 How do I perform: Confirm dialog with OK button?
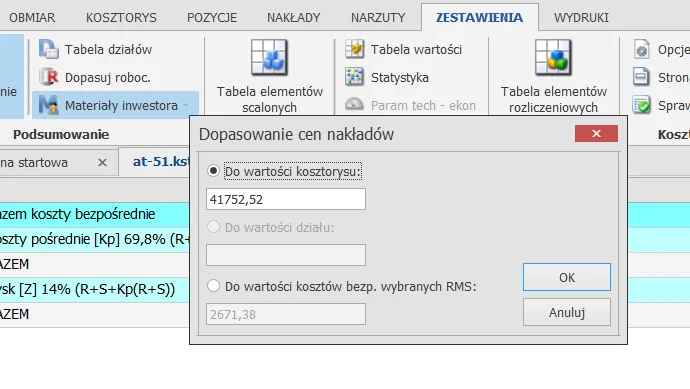[x=567, y=277]
